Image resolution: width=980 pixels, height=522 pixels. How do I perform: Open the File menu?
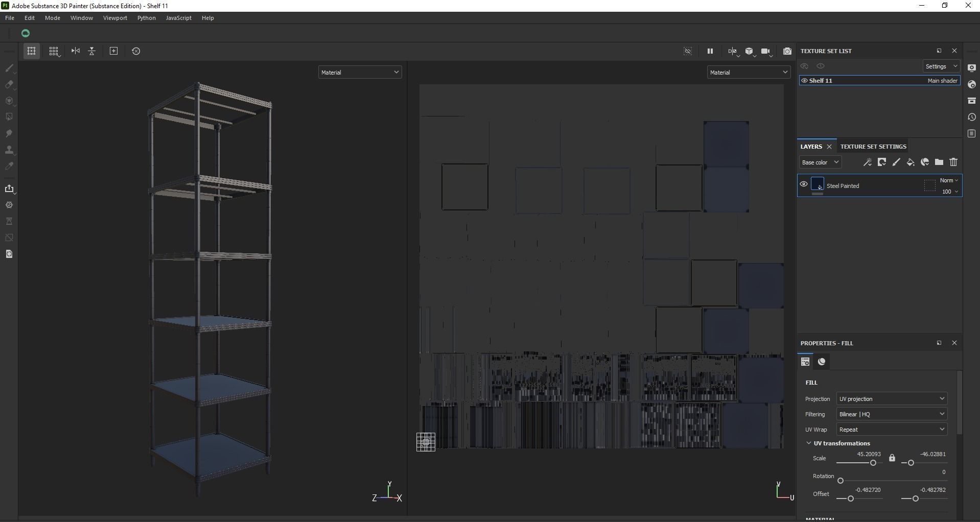[x=10, y=18]
